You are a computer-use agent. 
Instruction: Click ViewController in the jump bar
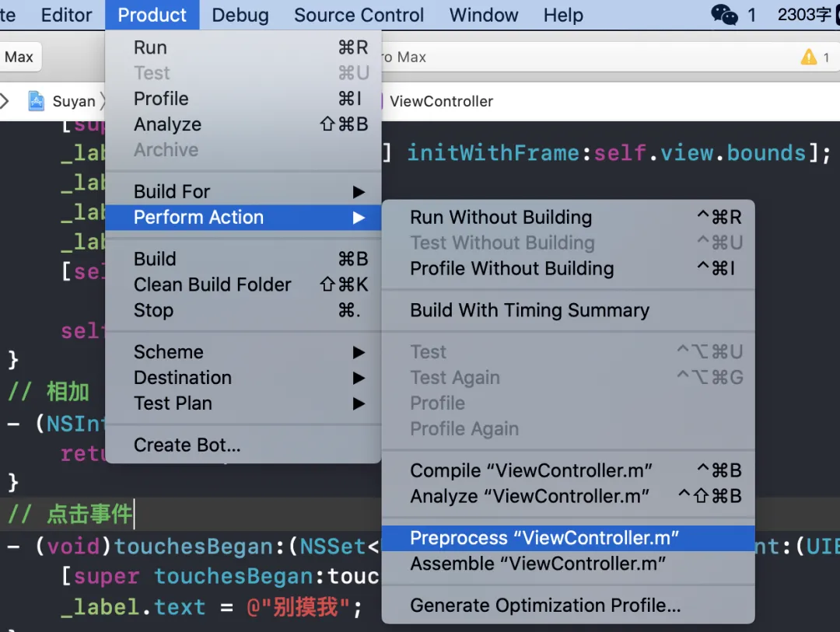[x=441, y=101]
